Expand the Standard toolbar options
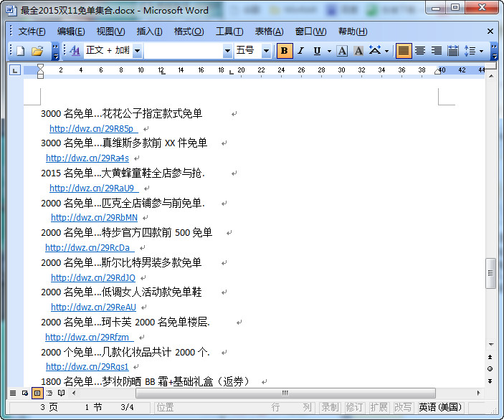 [56, 52]
